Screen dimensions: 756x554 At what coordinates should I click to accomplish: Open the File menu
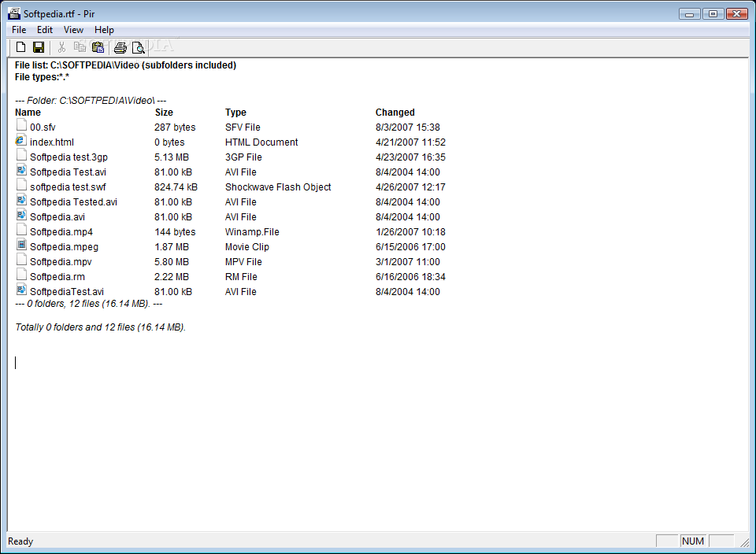click(x=19, y=30)
